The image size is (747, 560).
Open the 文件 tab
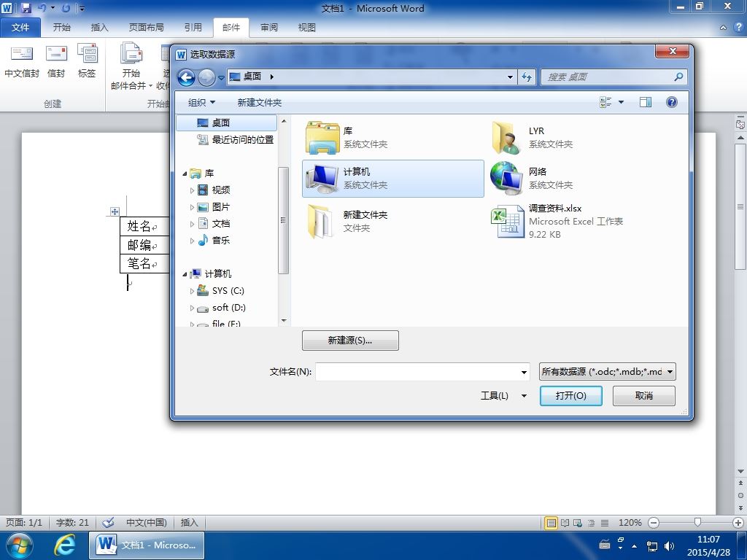20,27
